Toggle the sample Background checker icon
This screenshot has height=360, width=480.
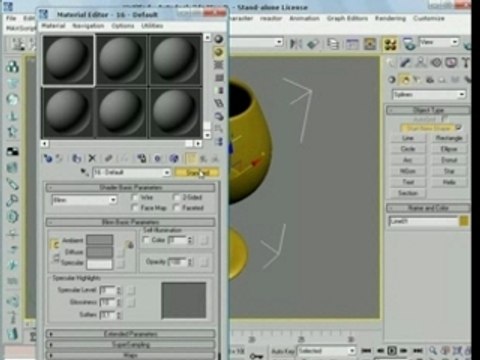(219, 65)
